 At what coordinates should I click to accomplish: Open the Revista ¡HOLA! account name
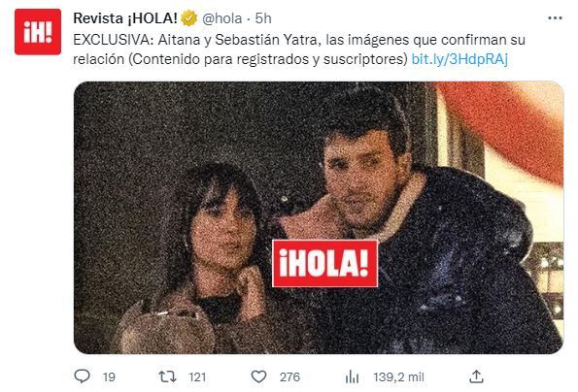click(125, 18)
